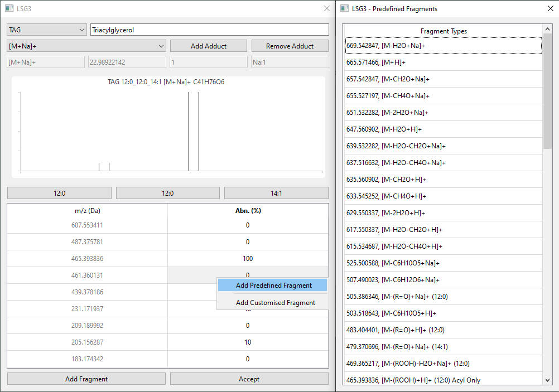Open the TAG lipid class dropdown
This screenshot has width=559, height=392.
pyautogui.click(x=47, y=30)
